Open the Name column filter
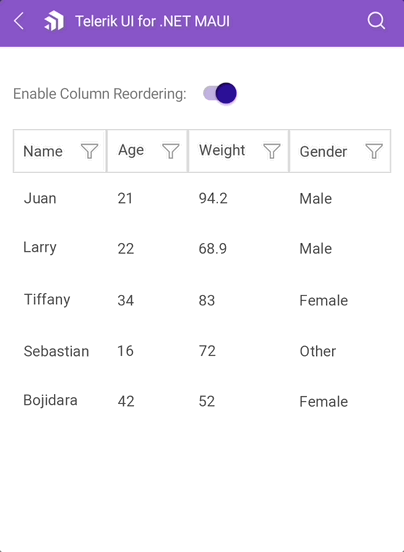Viewport: 404px width, 552px height. [89, 151]
